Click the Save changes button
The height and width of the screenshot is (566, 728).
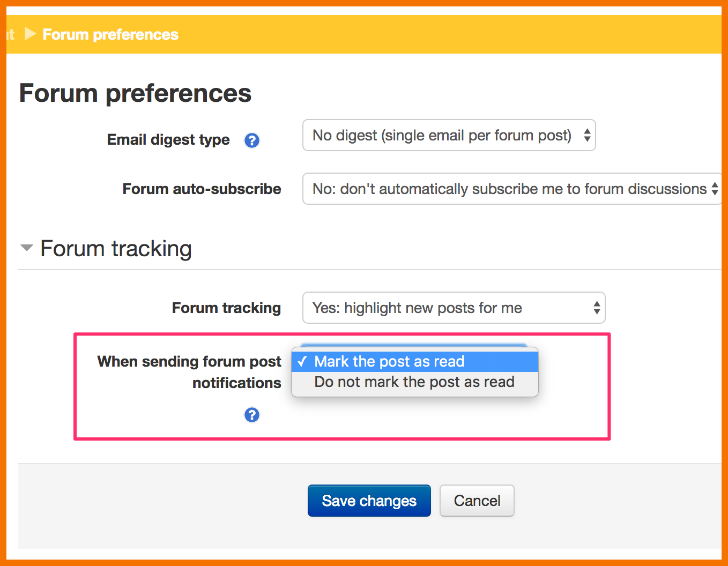(369, 501)
